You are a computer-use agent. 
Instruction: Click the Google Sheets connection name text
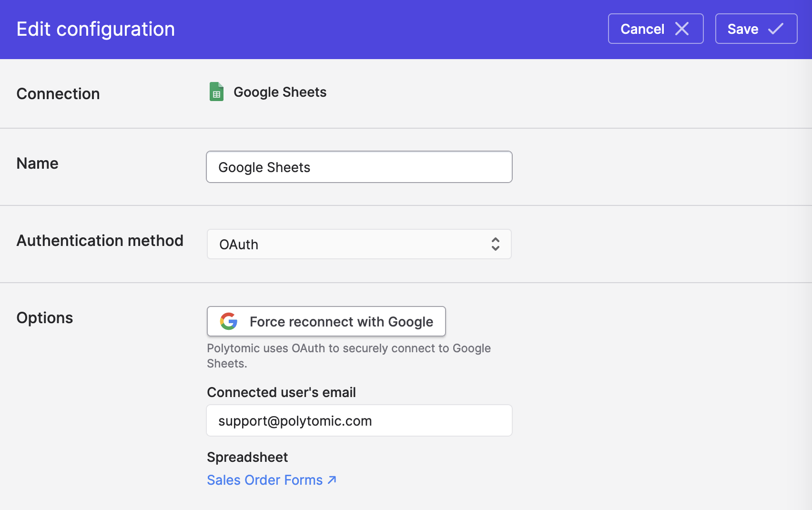[280, 92]
